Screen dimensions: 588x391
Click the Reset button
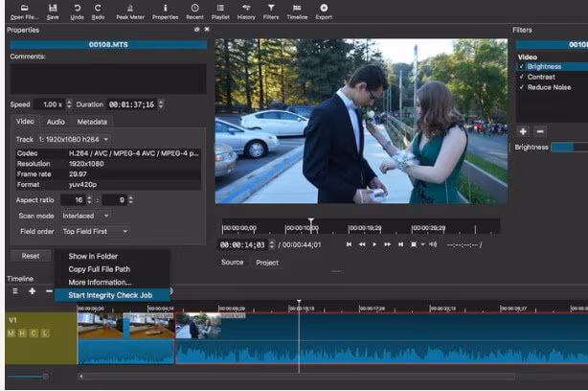coord(31,256)
